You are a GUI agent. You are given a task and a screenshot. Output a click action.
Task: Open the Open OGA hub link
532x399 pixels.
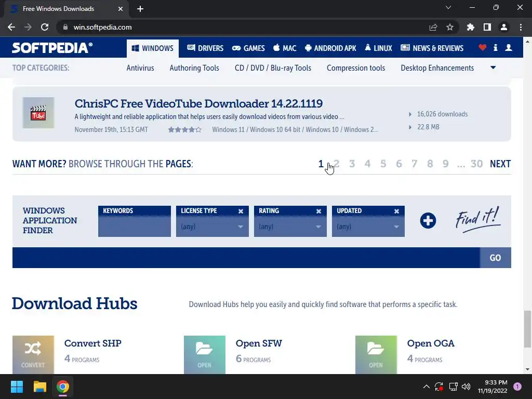click(x=431, y=343)
